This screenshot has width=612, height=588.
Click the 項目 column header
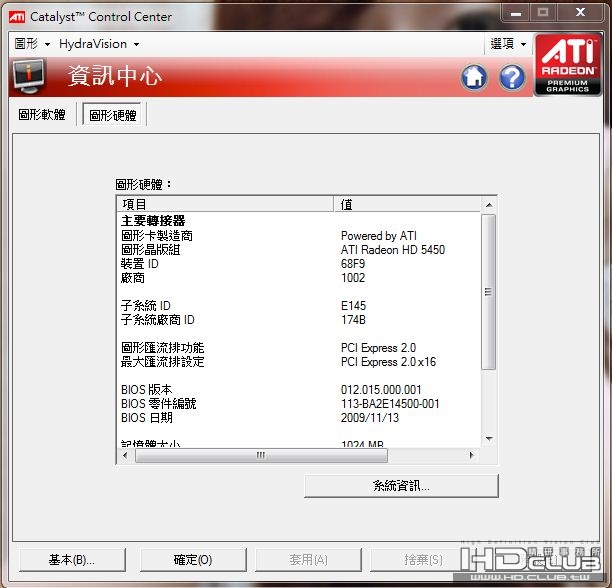tap(225, 204)
